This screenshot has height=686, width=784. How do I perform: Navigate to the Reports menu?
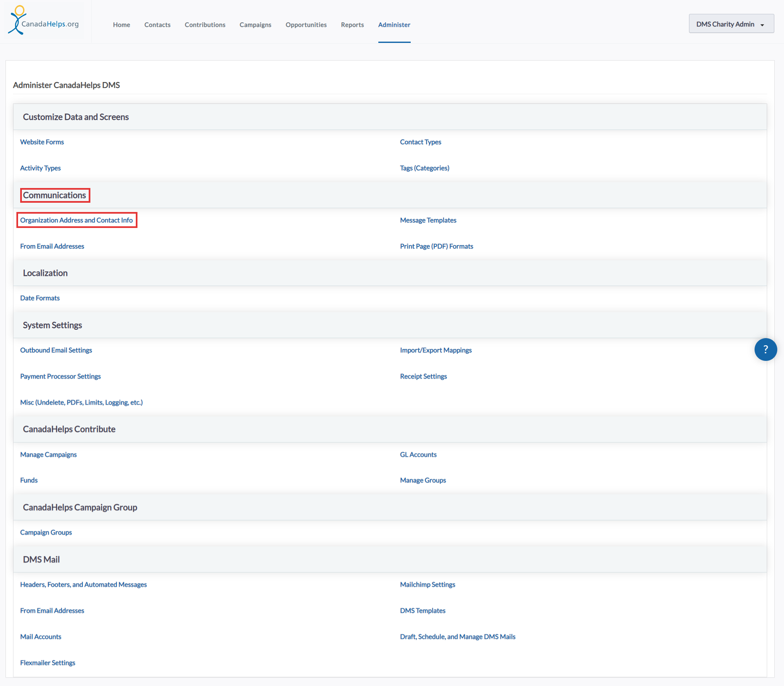click(352, 25)
